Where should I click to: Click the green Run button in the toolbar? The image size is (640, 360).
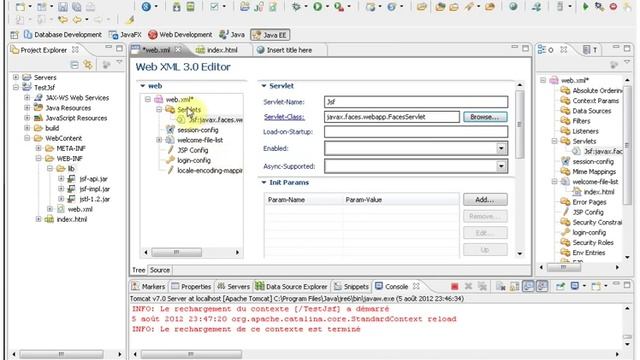(318, 7)
